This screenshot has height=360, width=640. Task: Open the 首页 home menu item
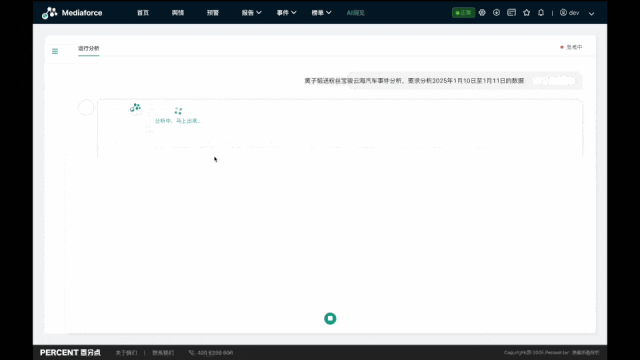click(143, 13)
